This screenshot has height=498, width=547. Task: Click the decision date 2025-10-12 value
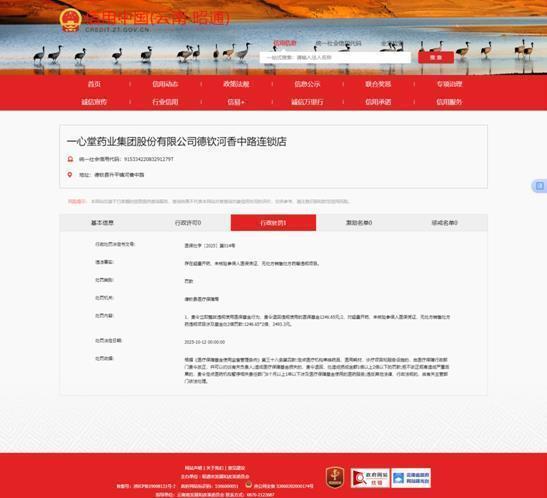(204, 342)
